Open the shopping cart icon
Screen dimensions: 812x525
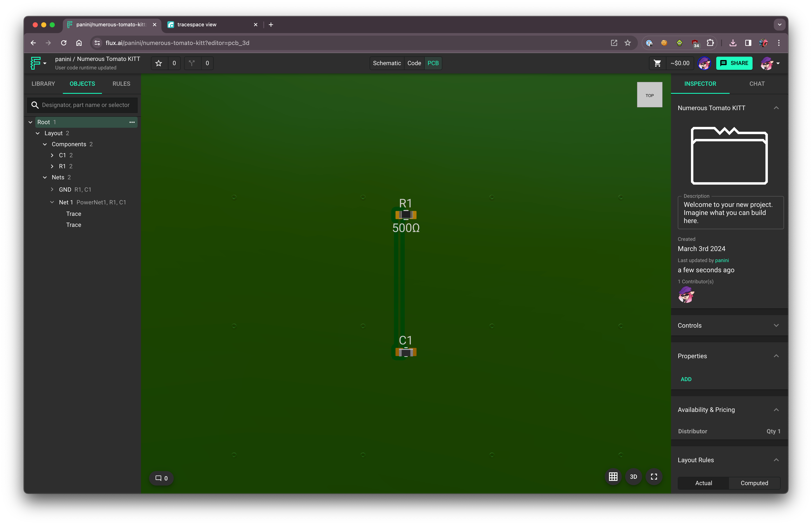pyautogui.click(x=657, y=63)
